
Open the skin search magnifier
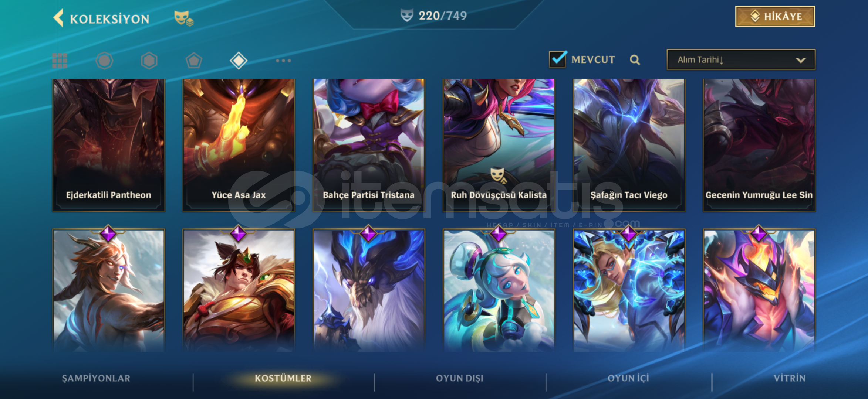[635, 60]
